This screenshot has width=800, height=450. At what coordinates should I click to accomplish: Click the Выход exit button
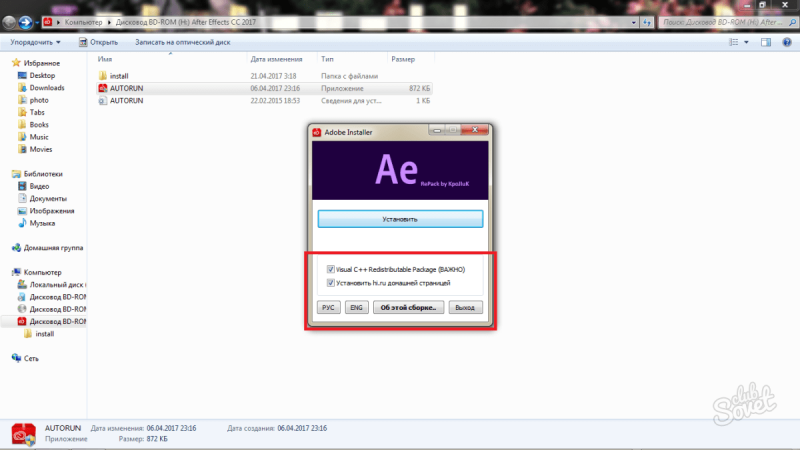[x=465, y=307]
